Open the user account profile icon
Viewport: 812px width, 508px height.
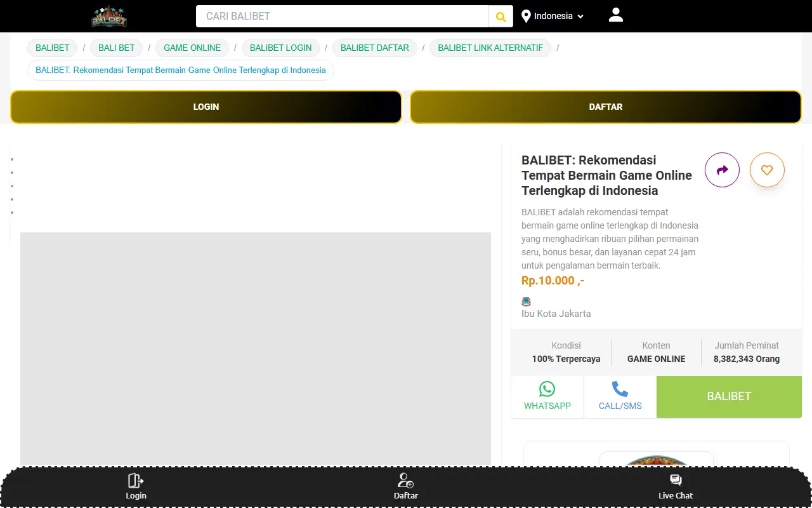[x=616, y=15]
